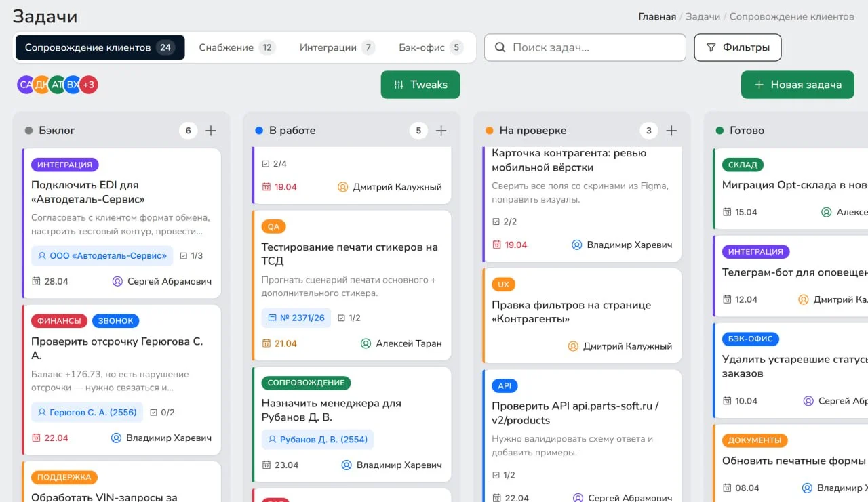Click the ПОДДЕРЖКА tag
Screen dimensions: 868x502
[x=64, y=477]
